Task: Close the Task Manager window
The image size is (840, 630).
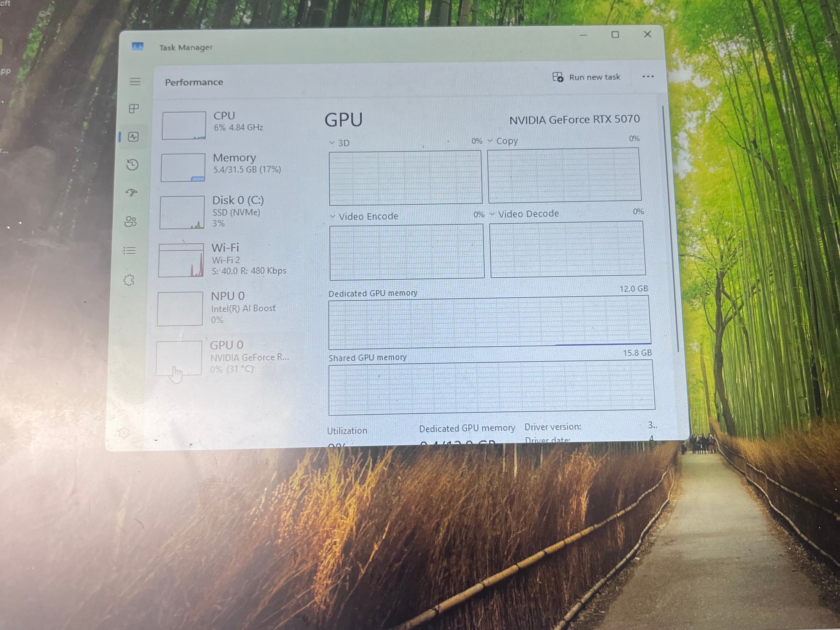Action: [647, 34]
